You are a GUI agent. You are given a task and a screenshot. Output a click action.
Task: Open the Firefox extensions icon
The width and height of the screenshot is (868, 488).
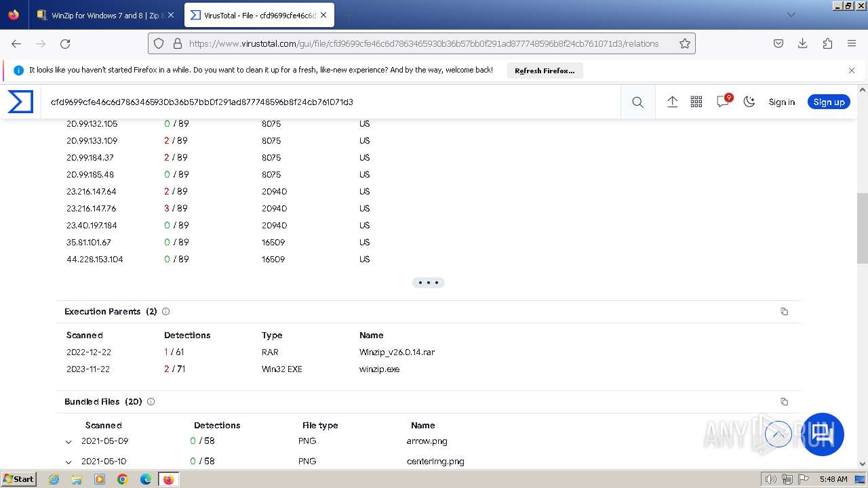pyautogui.click(x=827, y=43)
